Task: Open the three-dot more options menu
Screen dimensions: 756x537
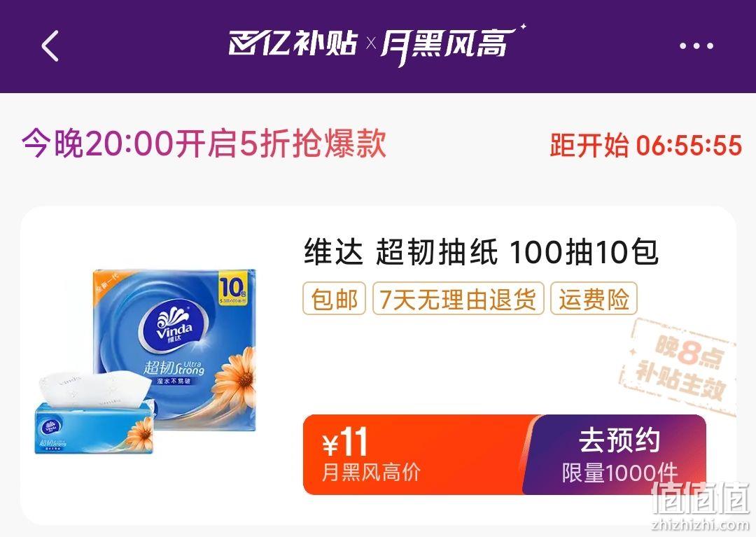Action: point(696,46)
